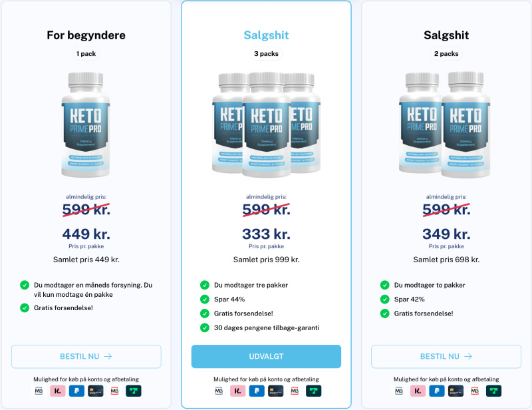Image resolution: width=532 pixels, height=410 pixels.
Task: Click the blue MB icon in the 3 packs card
Action: tap(219, 391)
